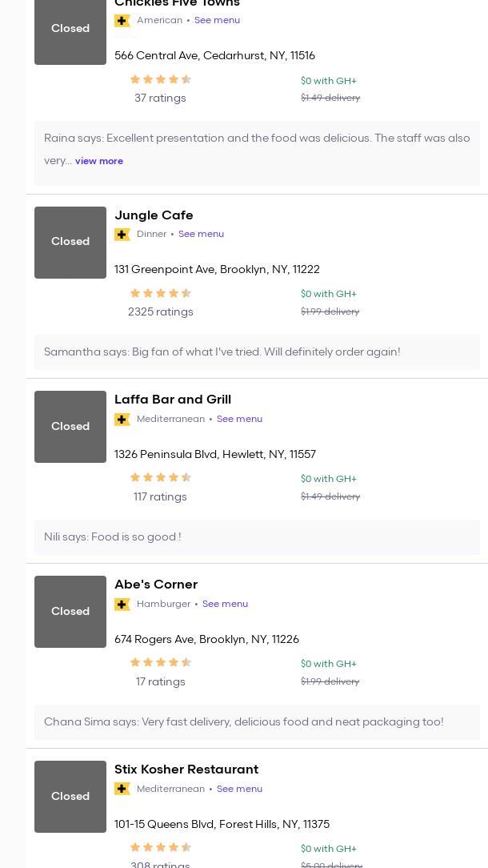Click the GH+ badge icon beside Jungle Cafe's Dinner label
This screenshot has height=868, width=488.
[x=122, y=235]
